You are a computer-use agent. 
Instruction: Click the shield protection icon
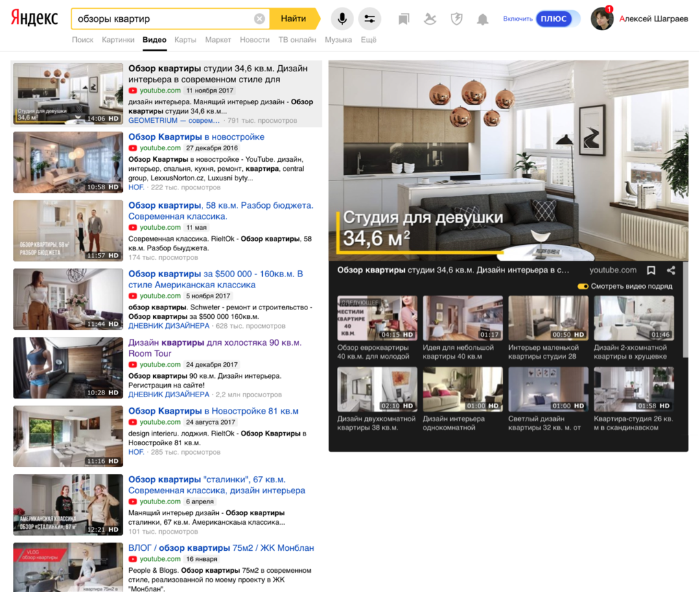pyautogui.click(x=456, y=19)
